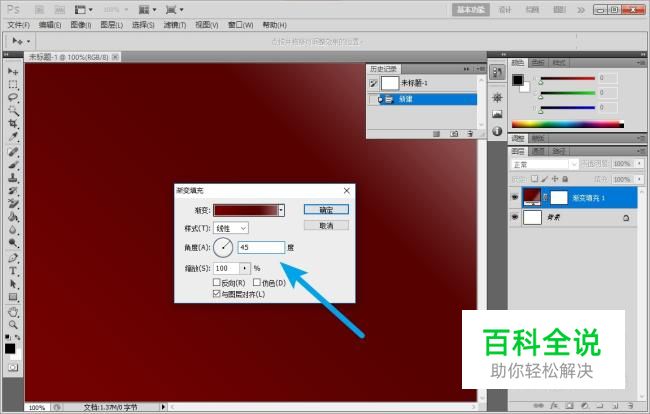This screenshot has height=414, width=650.
Task: Select the Path Selection tool
Action: pyautogui.click(x=13, y=284)
